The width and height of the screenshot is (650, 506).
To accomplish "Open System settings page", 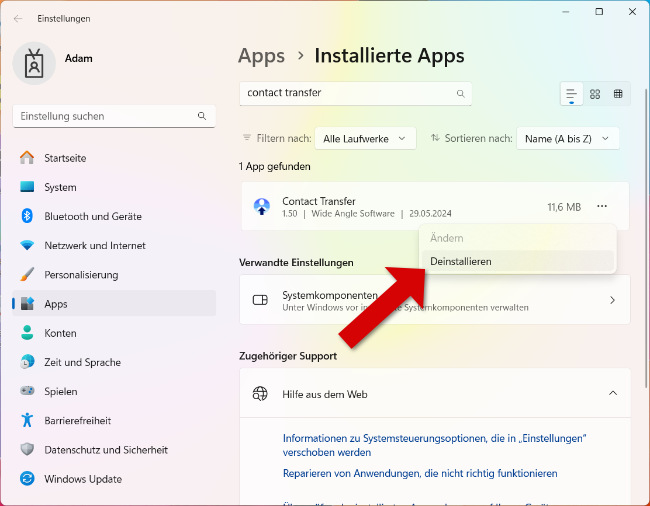I will coord(114,187).
